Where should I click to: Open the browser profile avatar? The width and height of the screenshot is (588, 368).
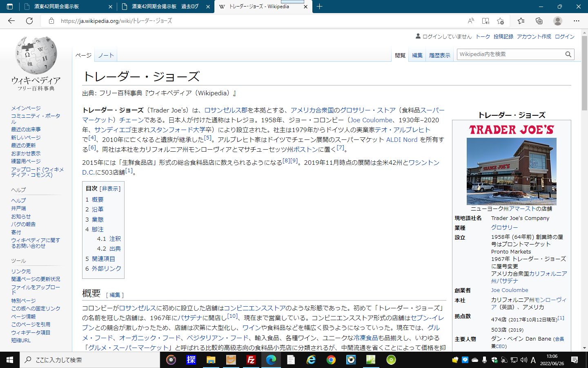coord(558,21)
